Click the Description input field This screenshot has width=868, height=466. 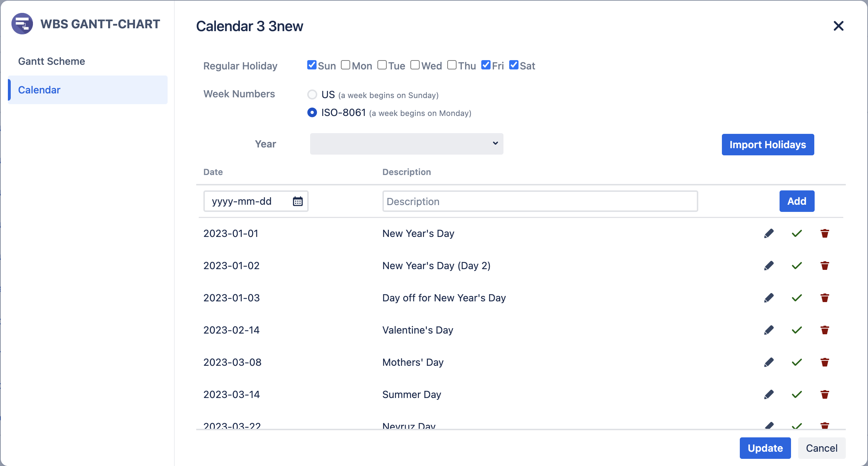point(540,201)
